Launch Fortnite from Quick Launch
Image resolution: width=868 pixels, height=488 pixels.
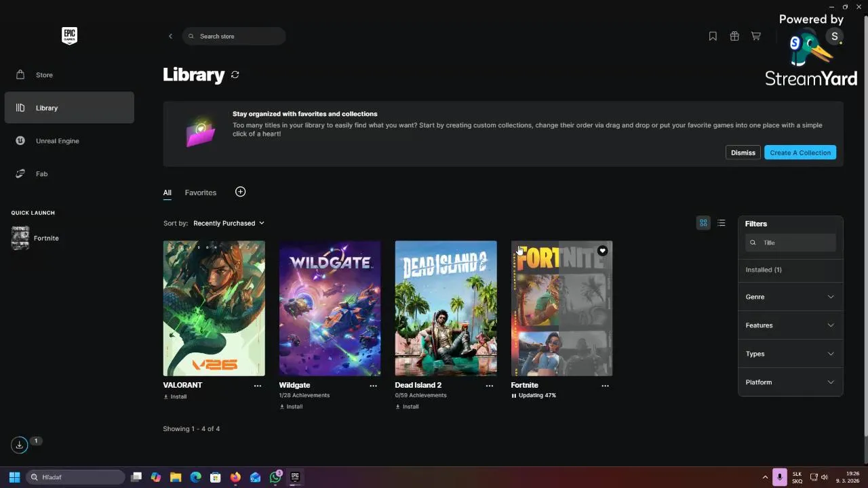[x=35, y=238]
